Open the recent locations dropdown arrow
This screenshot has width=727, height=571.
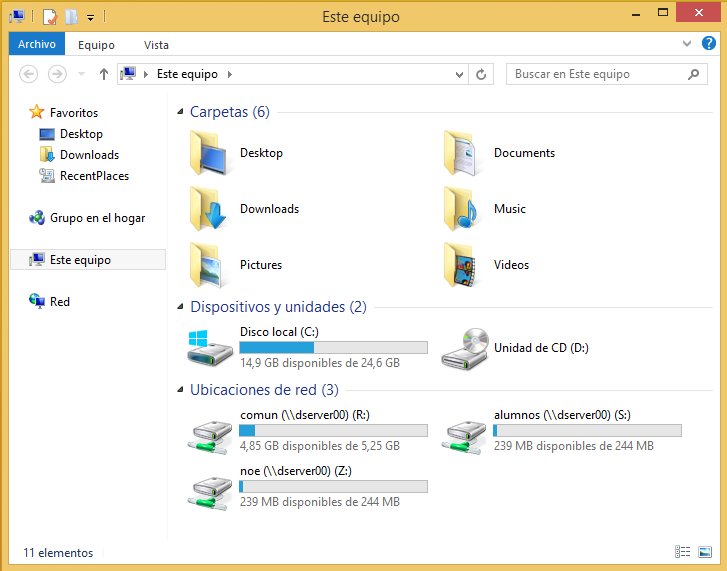tap(82, 74)
